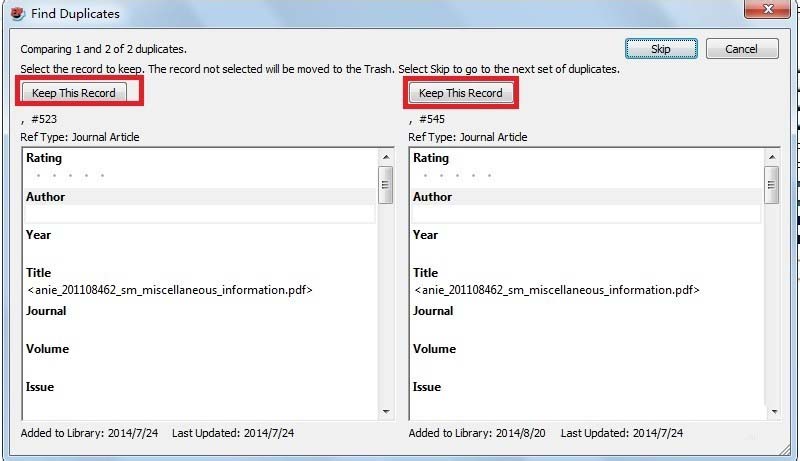
Task: Set first rating star in left record
Action: tap(38, 176)
